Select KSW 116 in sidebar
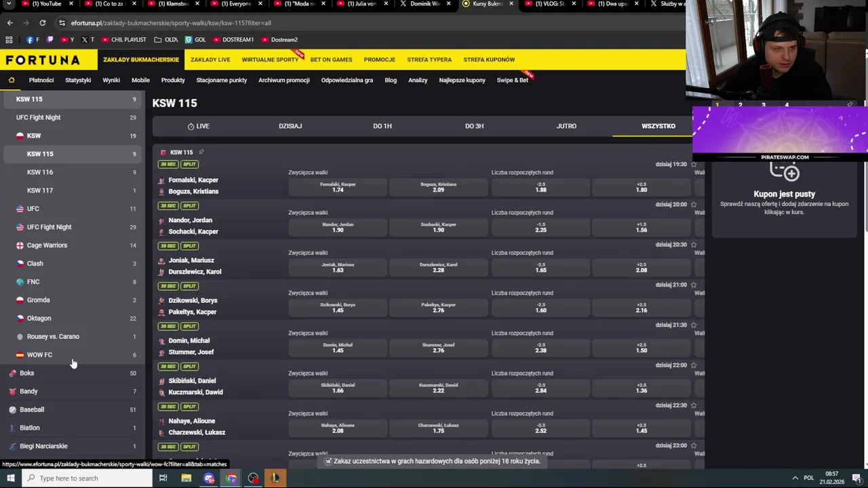This screenshot has width=868, height=488. 72,172
